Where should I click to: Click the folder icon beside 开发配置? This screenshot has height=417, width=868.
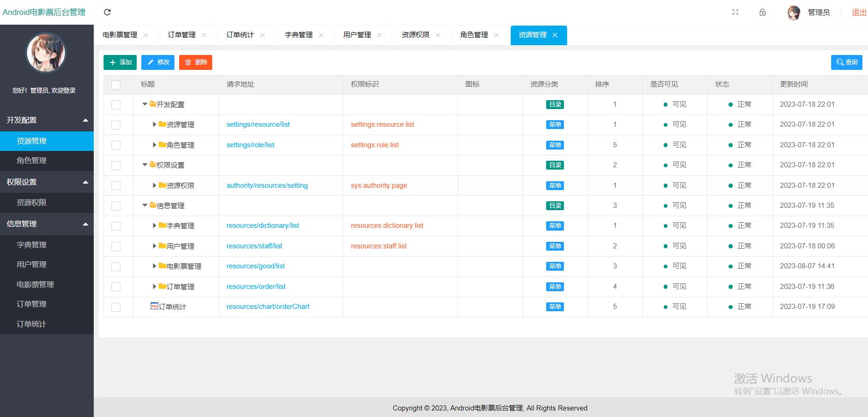click(153, 104)
